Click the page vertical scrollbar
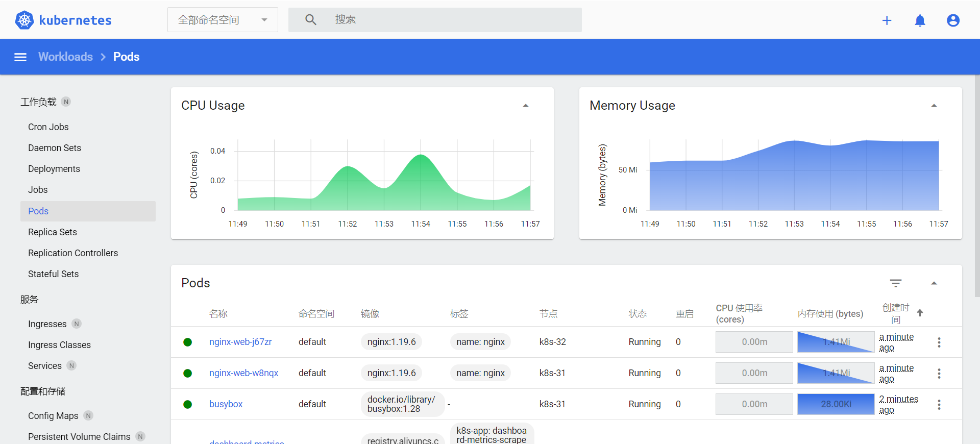Screen dimensions: 980x444 point(977,186)
